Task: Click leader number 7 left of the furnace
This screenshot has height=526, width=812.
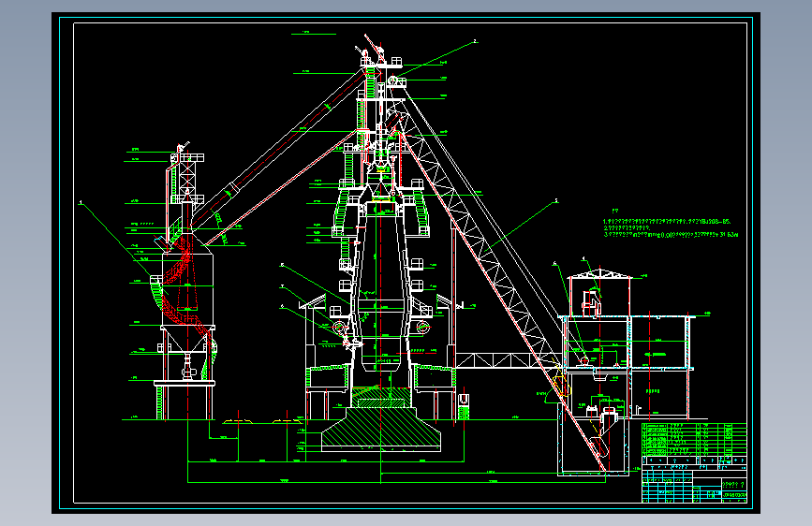Action: pyautogui.click(x=282, y=286)
